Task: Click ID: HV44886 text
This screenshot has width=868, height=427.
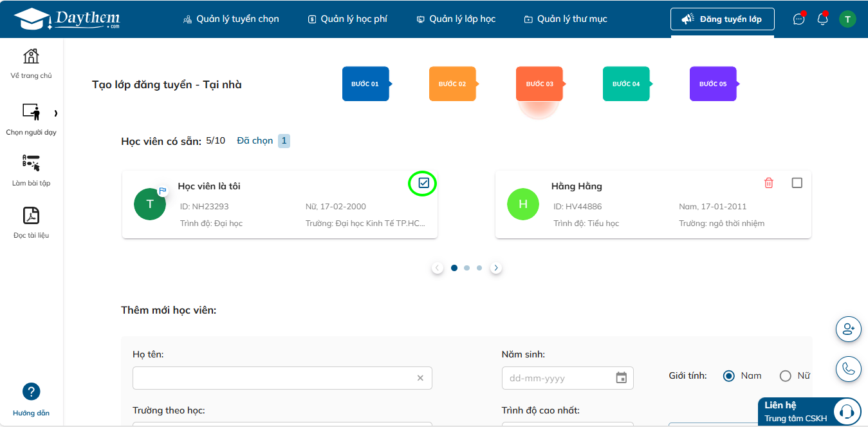Action: [578, 207]
